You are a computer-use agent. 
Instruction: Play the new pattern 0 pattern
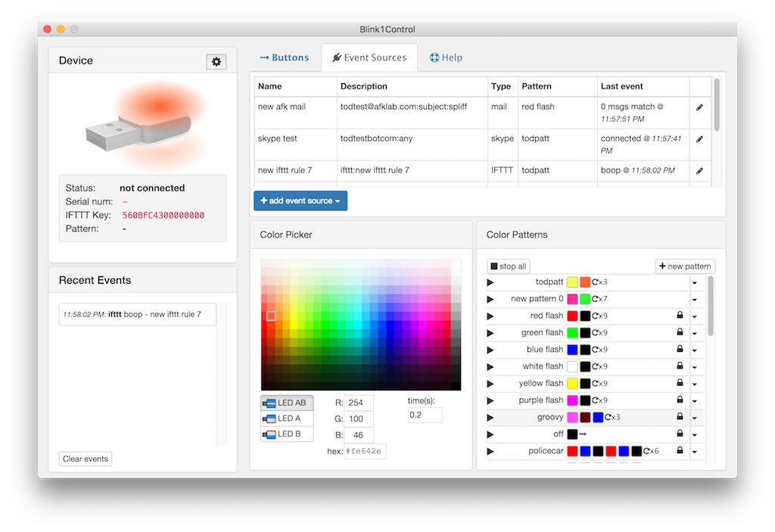click(490, 299)
